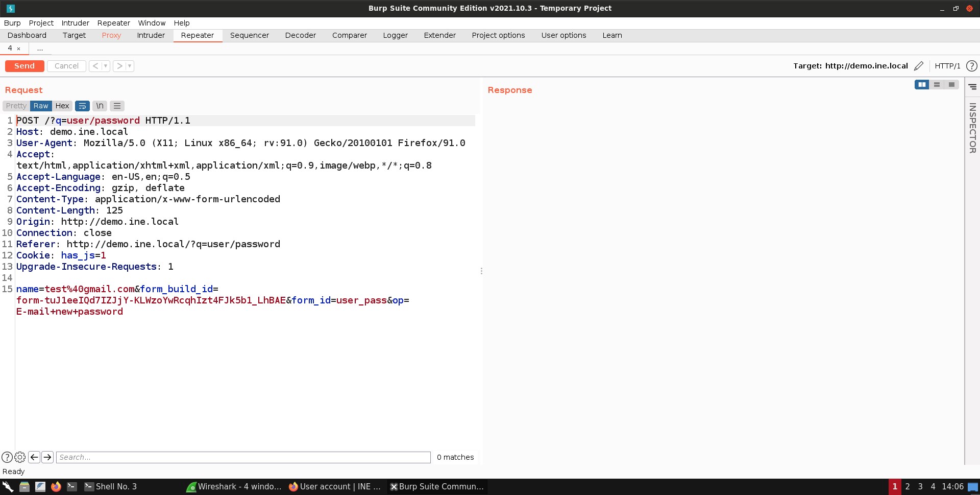This screenshot has width=980, height=495.
Task: Jump to next search match arrow
Action: pos(47,457)
